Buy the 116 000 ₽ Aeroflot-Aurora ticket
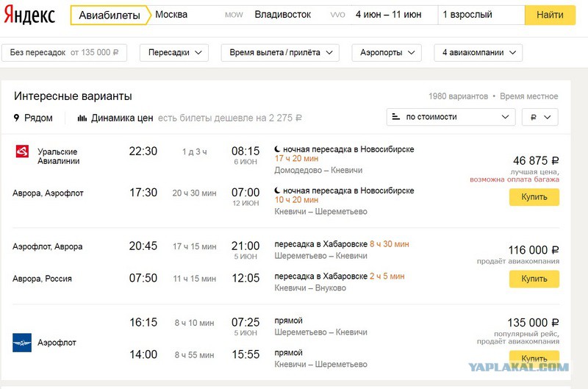 tap(534, 279)
